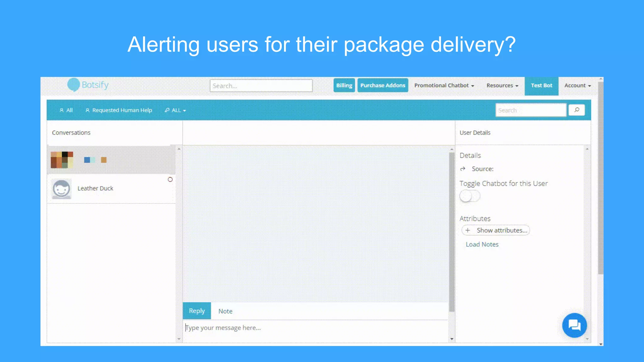The width and height of the screenshot is (644, 362).
Task: Click the status circle beside Leather Duck
Action: [x=170, y=179]
